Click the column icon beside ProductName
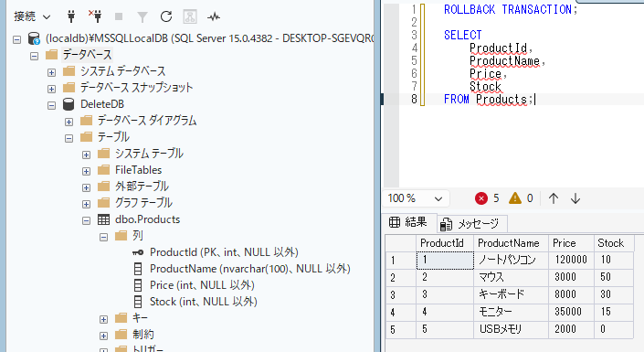The width and height of the screenshot is (644, 352). (138, 269)
